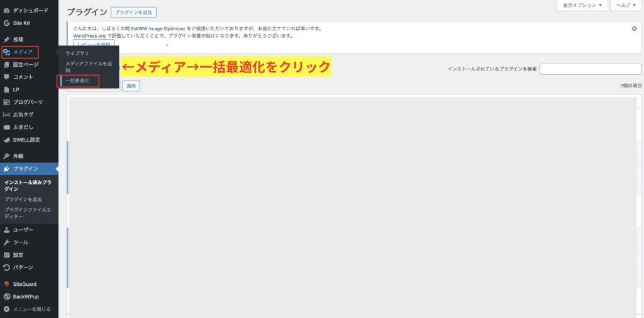Click the Dashboard icon in sidebar
Screen dimensions: 644x318
[x=6, y=10]
